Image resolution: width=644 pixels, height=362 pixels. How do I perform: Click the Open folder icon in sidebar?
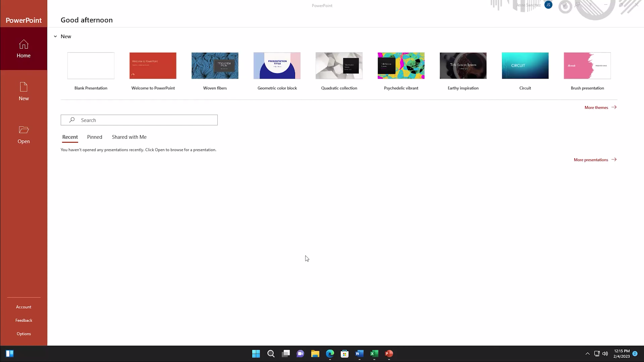(23, 130)
